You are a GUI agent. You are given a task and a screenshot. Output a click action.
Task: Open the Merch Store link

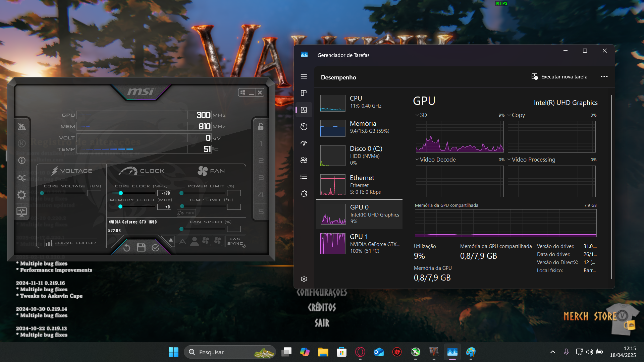(x=600, y=318)
